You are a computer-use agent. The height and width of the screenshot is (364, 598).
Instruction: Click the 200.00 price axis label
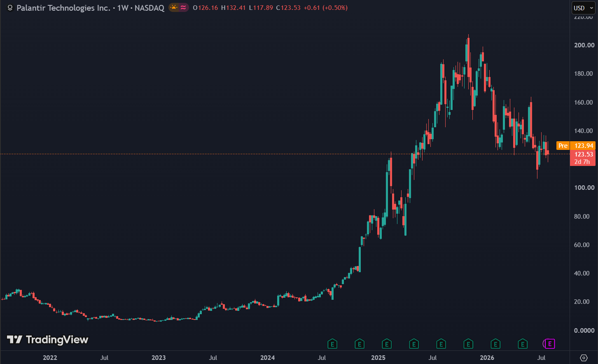click(x=584, y=45)
